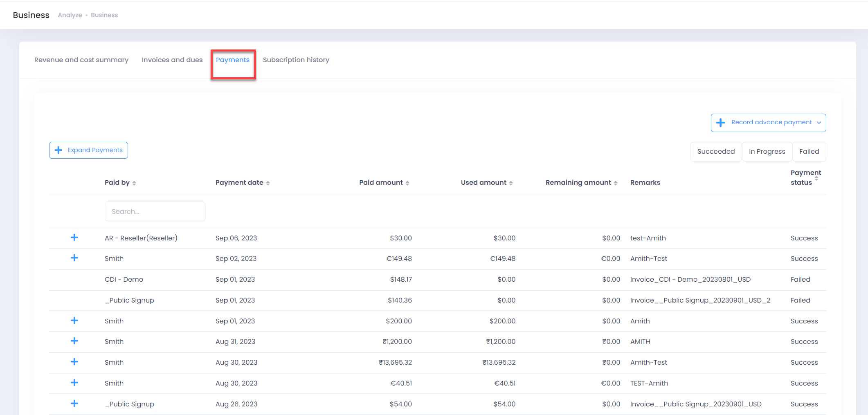This screenshot has width=868, height=415.
Task: Sort by Remaining amount column arrows
Action: coord(616,183)
